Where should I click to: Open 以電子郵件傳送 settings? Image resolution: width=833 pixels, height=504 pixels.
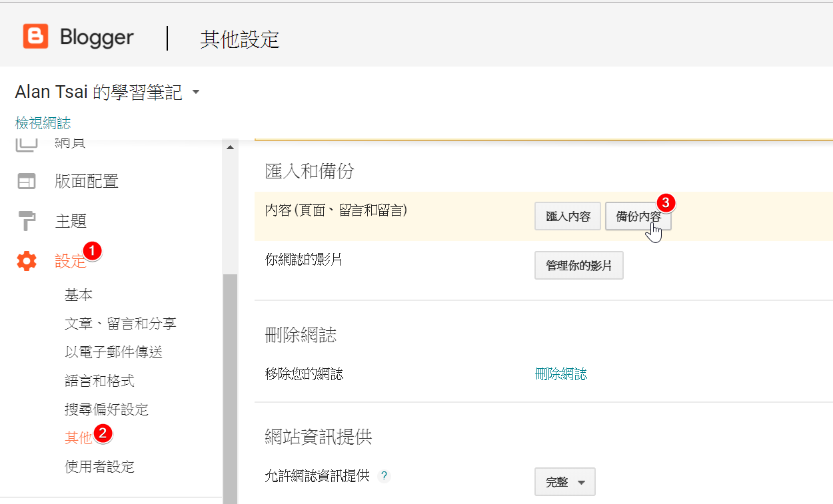tap(113, 352)
